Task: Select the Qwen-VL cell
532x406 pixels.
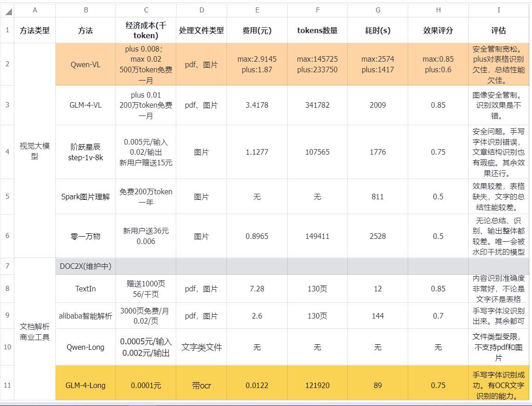Action: pos(86,64)
